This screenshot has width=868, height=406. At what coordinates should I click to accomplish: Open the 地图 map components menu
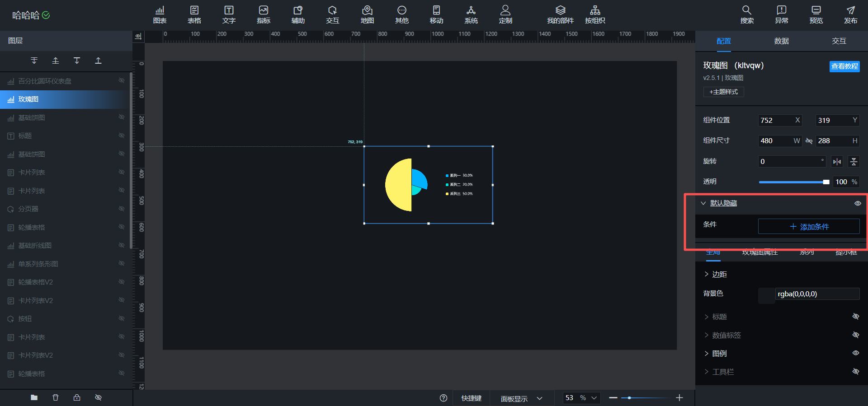pyautogui.click(x=367, y=15)
